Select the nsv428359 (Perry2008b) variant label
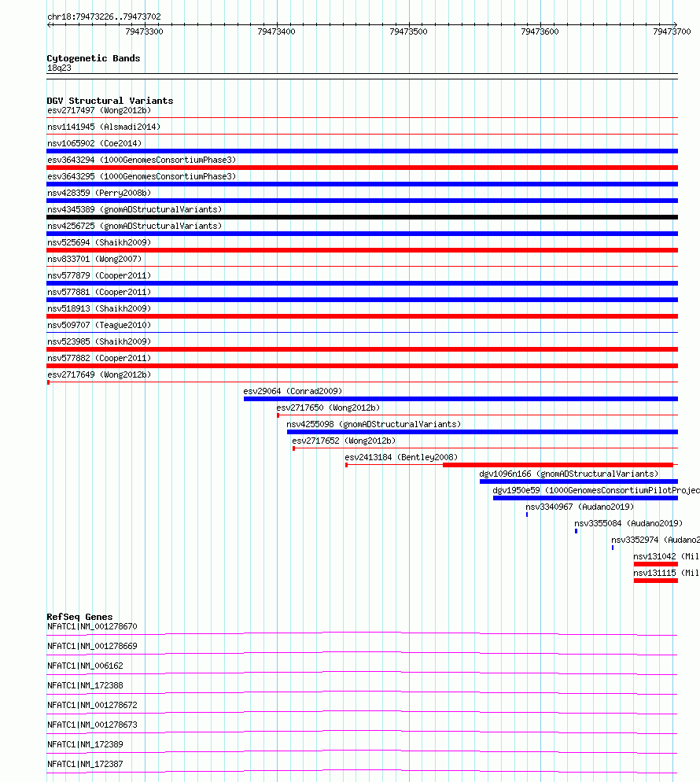The width and height of the screenshot is (700, 782). click(99, 193)
